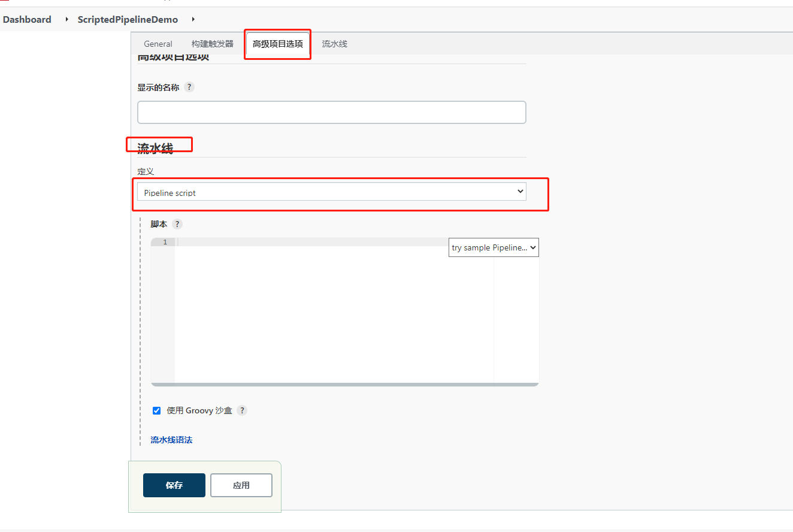Go to Dashboard breadcrumb
Screen dimensions: 793x532
pyautogui.click(x=27, y=19)
